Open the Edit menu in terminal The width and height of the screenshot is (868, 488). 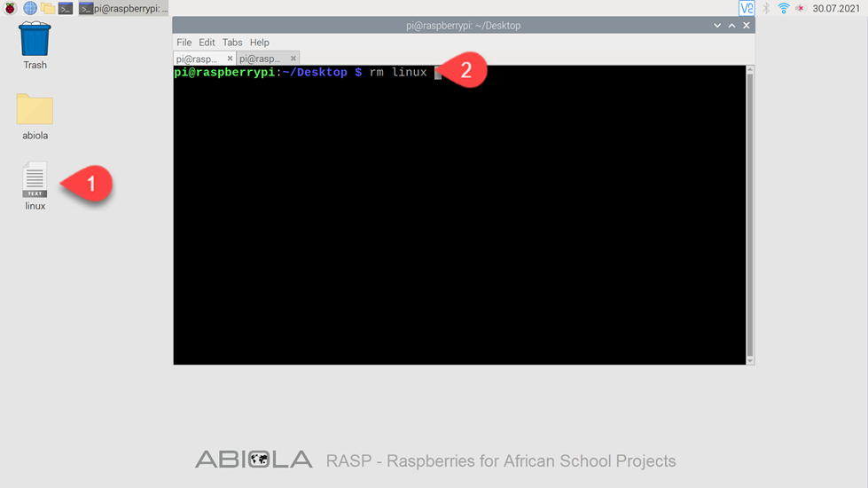pyautogui.click(x=207, y=42)
